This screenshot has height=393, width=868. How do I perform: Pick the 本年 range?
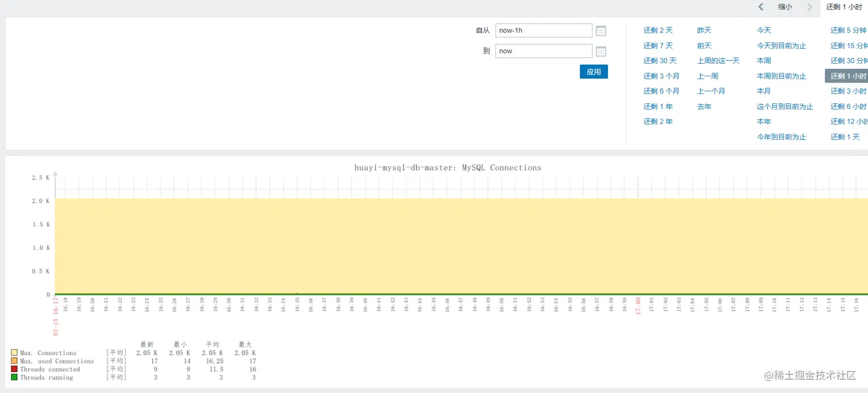(764, 122)
